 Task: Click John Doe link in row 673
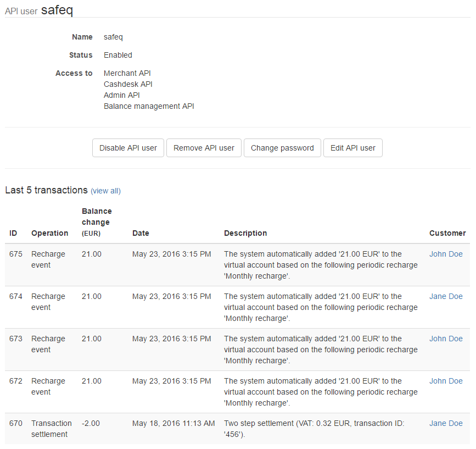[445, 339]
